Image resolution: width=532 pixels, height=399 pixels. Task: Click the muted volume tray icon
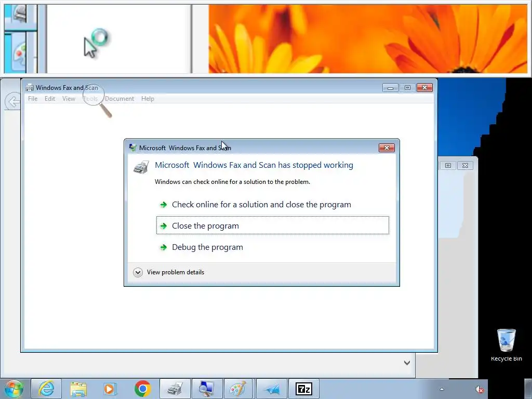click(480, 390)
